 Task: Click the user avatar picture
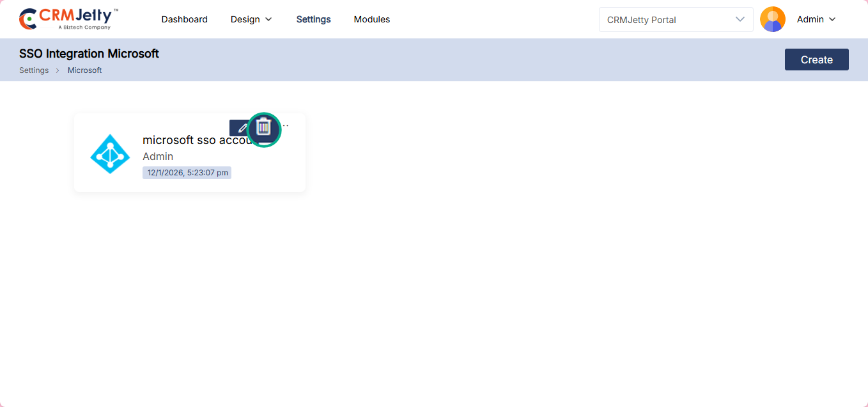[x=772, y=19]
